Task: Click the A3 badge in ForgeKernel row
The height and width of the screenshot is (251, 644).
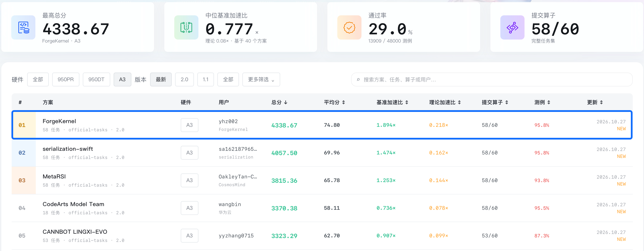Action: [x=190, y=125]
